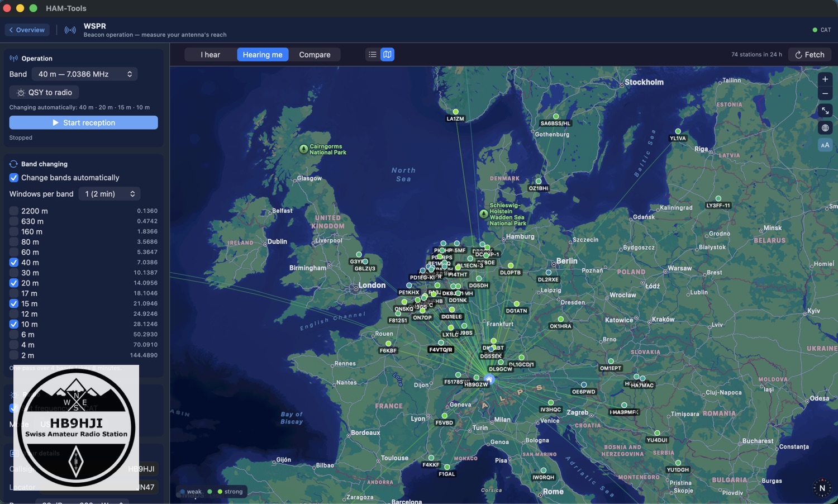Image resolution: width=838 pixels, height=504 pixels.
Task: Click the frequency value 14.0956
Action: (146, 283)
